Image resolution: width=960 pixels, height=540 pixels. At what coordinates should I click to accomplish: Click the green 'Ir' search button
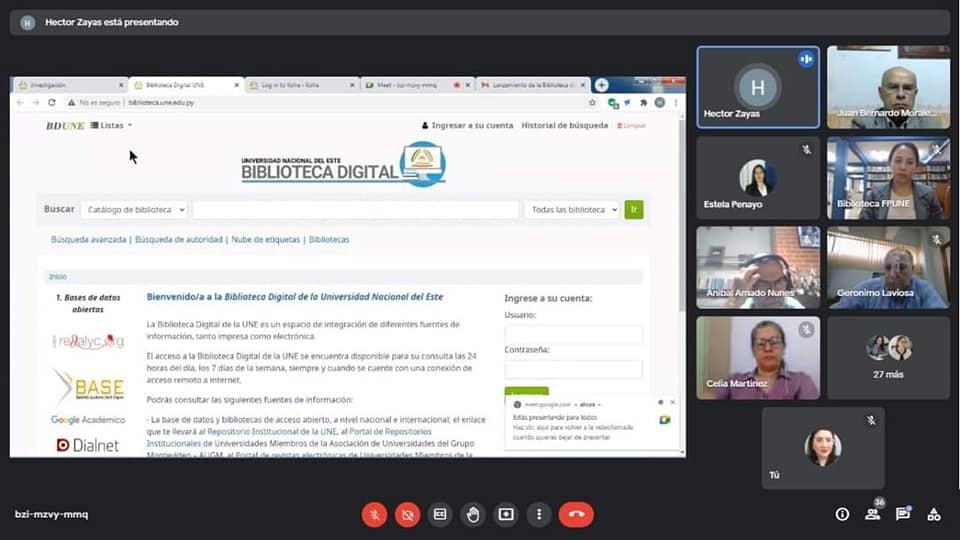click(x=634, y=209)
